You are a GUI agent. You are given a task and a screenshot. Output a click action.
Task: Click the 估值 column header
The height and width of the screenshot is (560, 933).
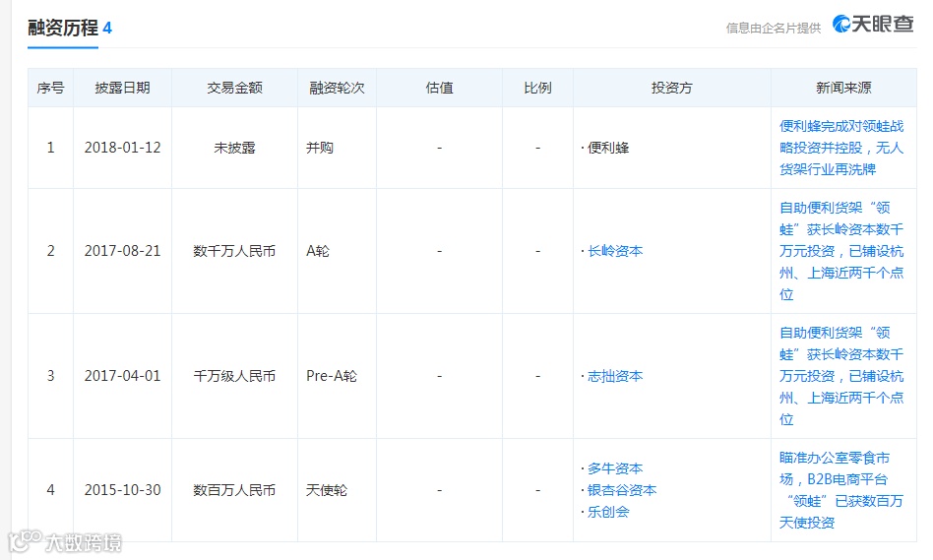(x=439, y=88)
